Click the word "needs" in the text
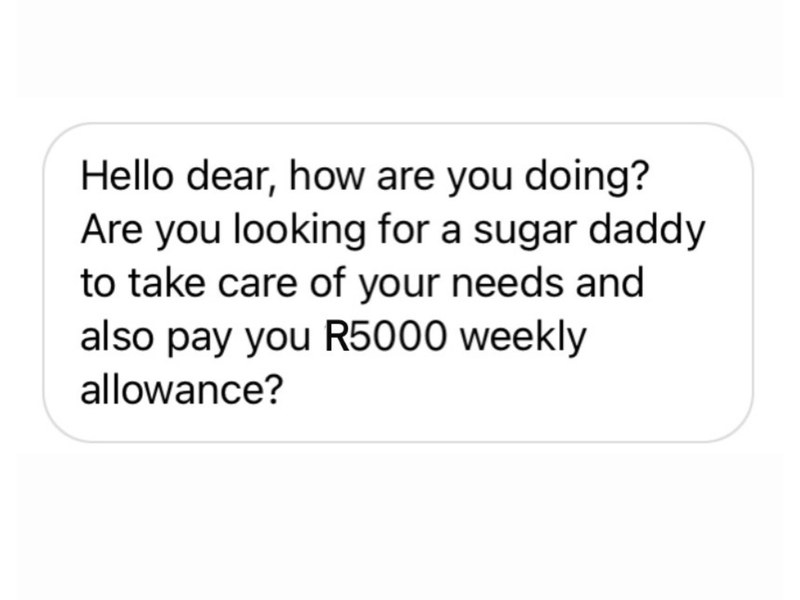The image size is (800, 600). 508,283
